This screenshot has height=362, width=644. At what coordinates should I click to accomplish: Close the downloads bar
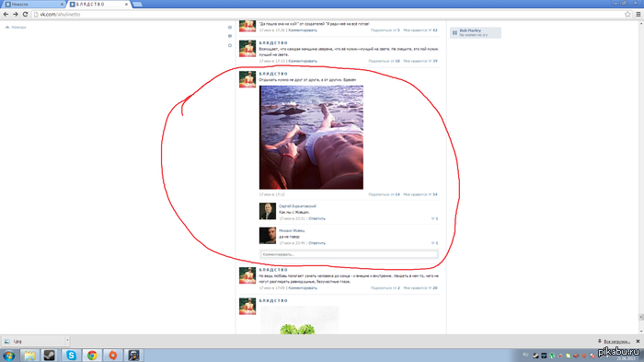[x=638, y=342]
